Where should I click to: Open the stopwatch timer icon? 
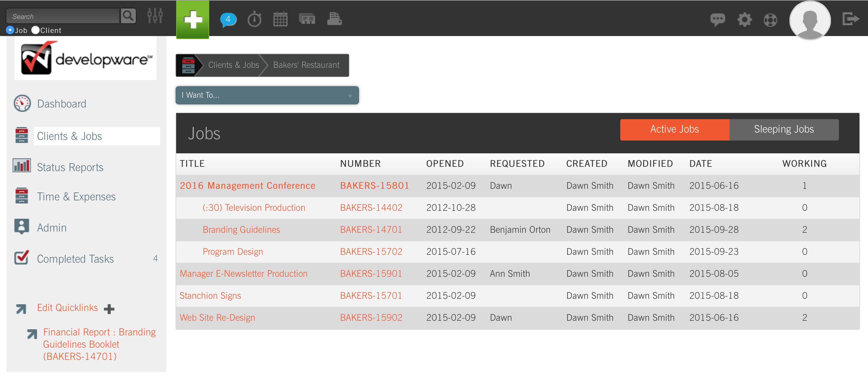pyautogui.click(x=254, y=19)
